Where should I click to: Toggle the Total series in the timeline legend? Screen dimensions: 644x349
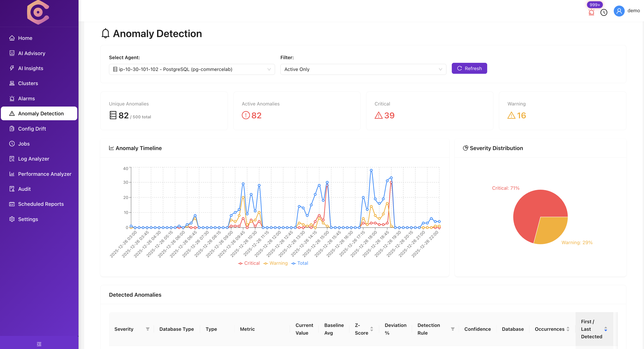[300, 263]
